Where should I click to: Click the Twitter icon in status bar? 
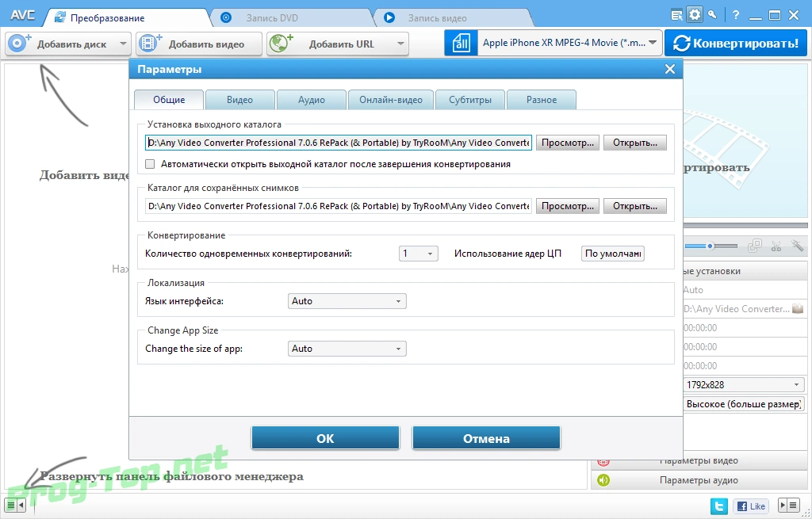tap(718, 506)
